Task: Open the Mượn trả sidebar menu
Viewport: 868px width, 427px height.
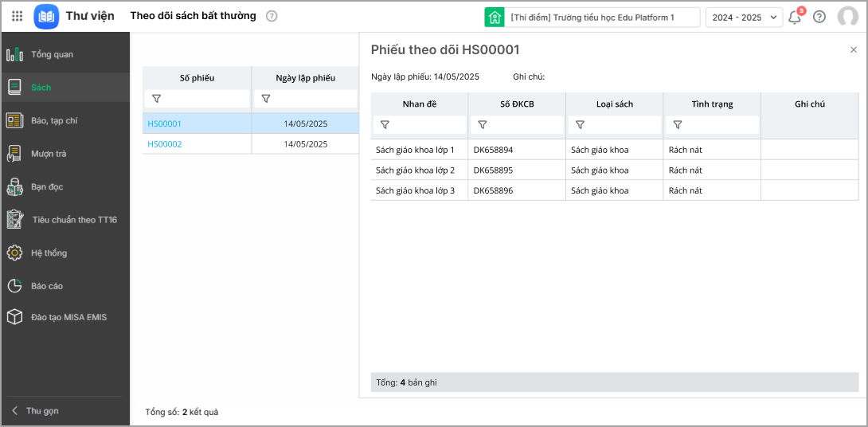Action: (x=49, y=154)
